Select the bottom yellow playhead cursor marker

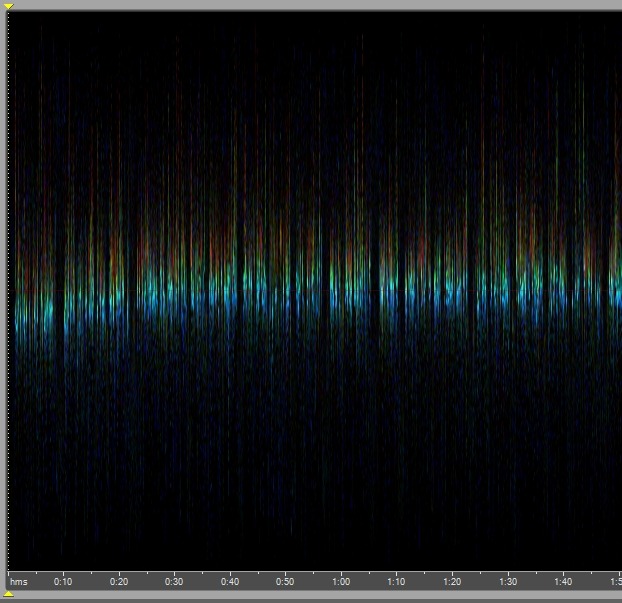click(8, 594)
